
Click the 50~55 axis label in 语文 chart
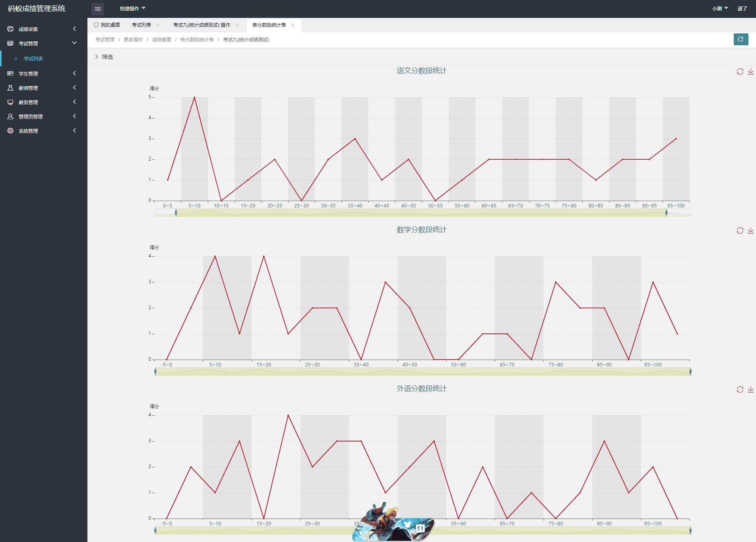pos(435,206)
